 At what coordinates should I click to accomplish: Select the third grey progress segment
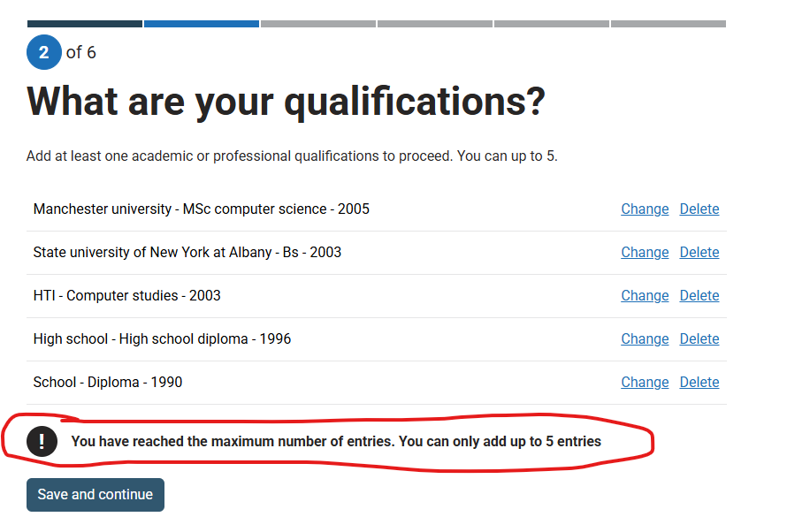pos(318,24)
